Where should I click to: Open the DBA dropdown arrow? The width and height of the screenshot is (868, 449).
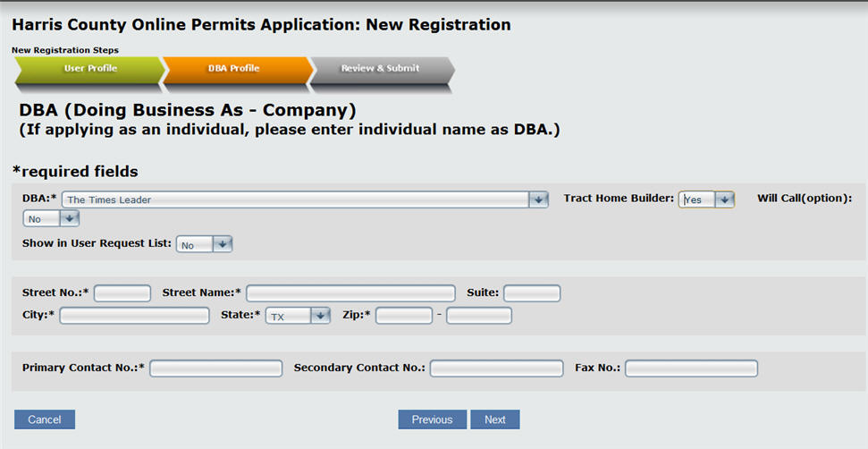[537, 199]
